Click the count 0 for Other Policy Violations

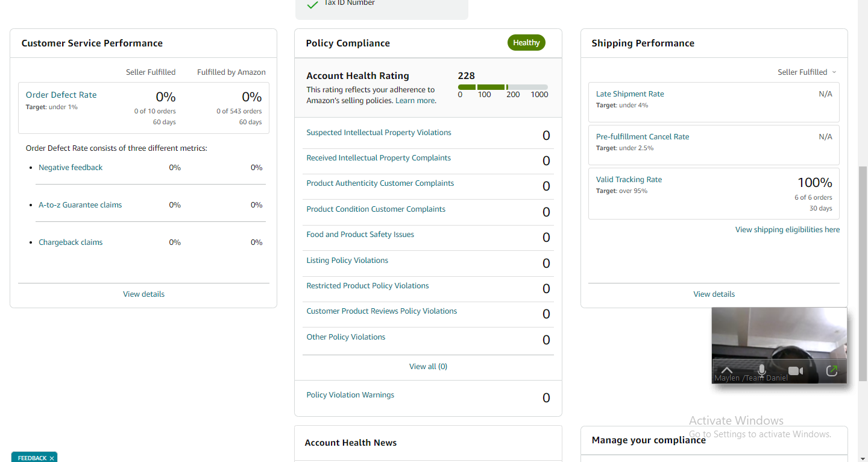546,340
